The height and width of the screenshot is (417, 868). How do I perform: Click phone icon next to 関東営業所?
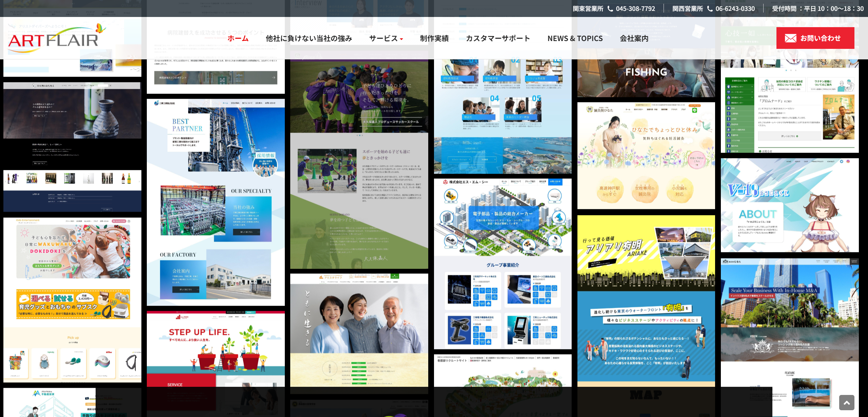[610, 8]
